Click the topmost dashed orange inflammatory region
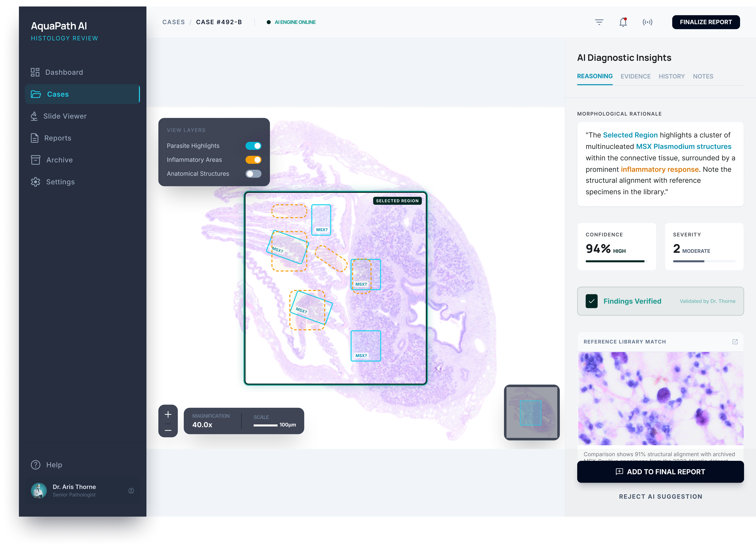 click(x=289, y=211)
